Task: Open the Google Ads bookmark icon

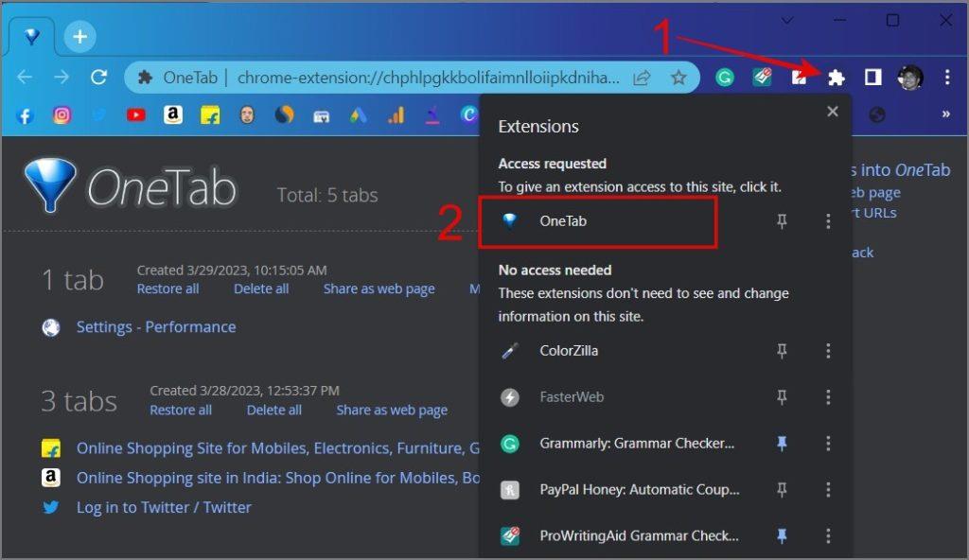Action: tap(358, 115)
